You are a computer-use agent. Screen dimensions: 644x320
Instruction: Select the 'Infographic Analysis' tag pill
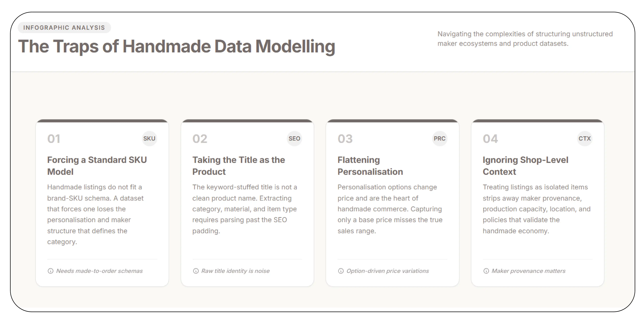64,27
